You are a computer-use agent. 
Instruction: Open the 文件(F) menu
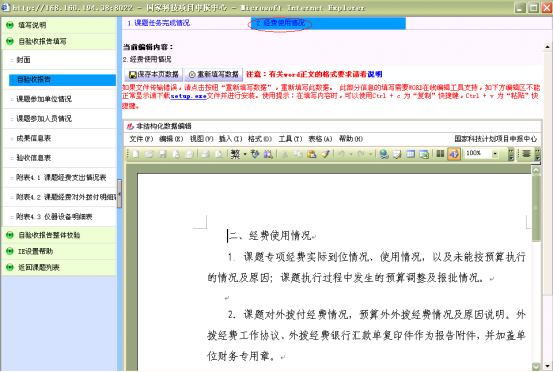(141, 139)
